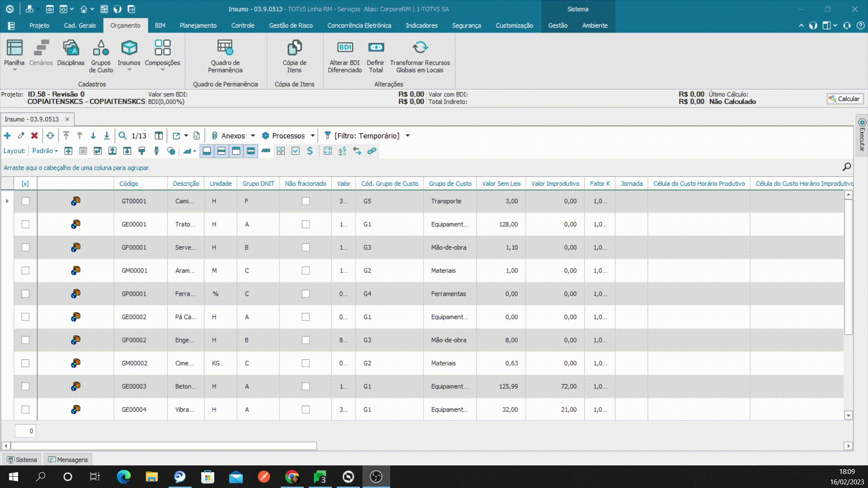The width and height of the screenshot is (868, 488).
Task: Open column chooser icon
Action: click(159, 136)
